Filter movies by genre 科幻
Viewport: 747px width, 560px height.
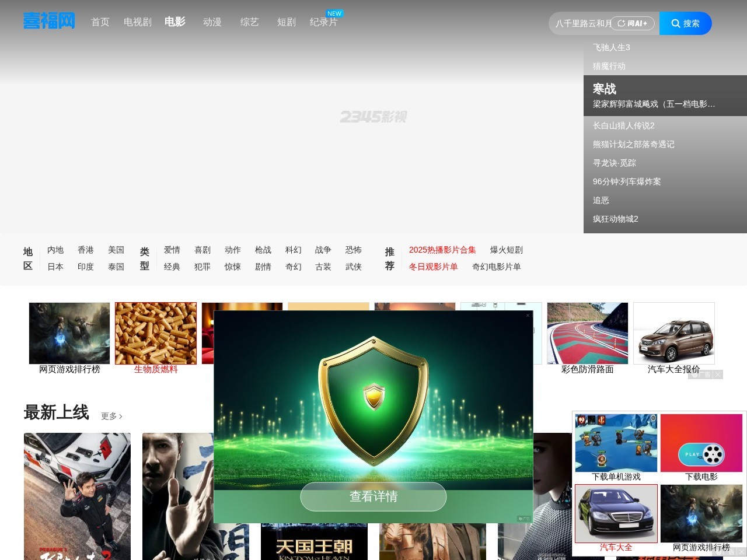click(294, 250)
